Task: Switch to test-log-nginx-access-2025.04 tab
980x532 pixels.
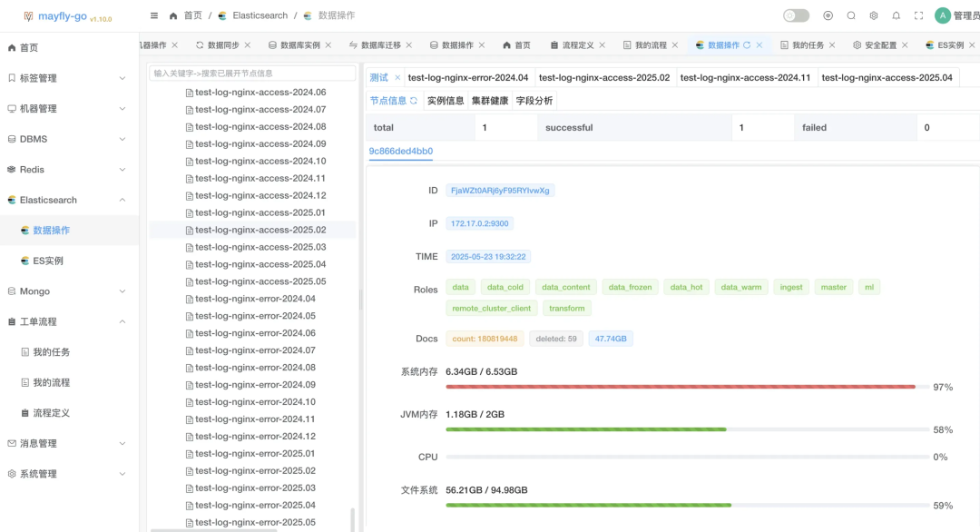Action: (x=887, y=77)
